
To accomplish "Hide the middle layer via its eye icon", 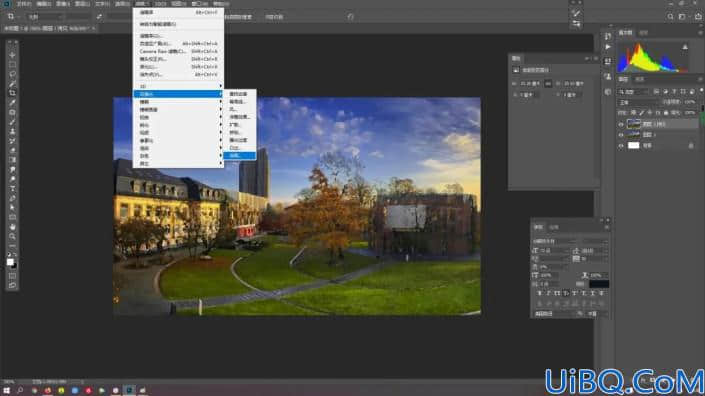I will [621, 135].
